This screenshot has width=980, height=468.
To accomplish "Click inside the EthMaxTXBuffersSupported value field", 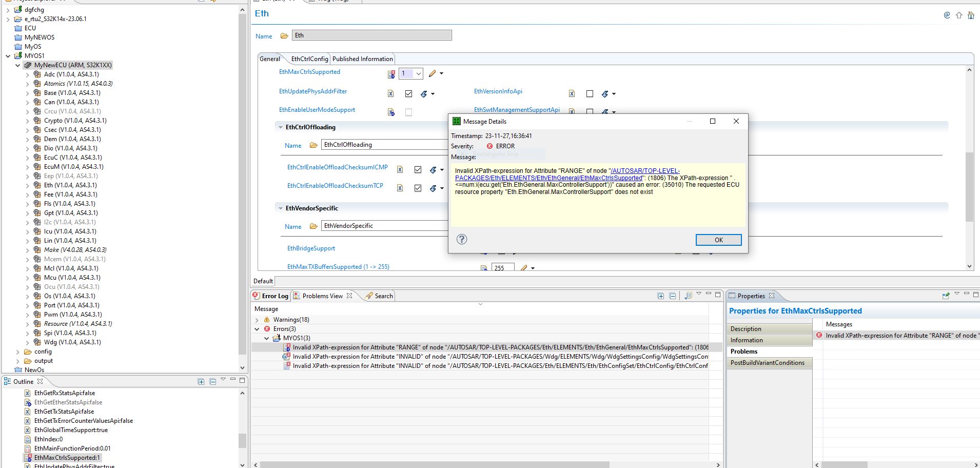I will (x=502, y=267).
